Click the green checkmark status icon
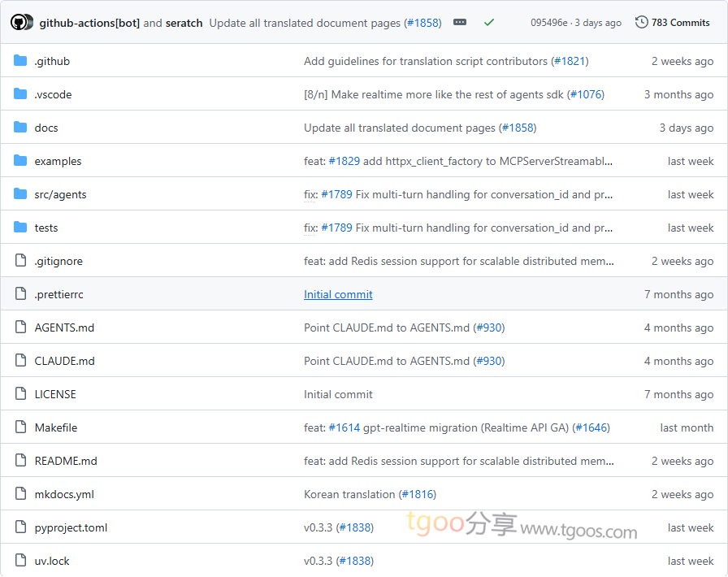The image size is (728, 577). [x=488, y=23]
